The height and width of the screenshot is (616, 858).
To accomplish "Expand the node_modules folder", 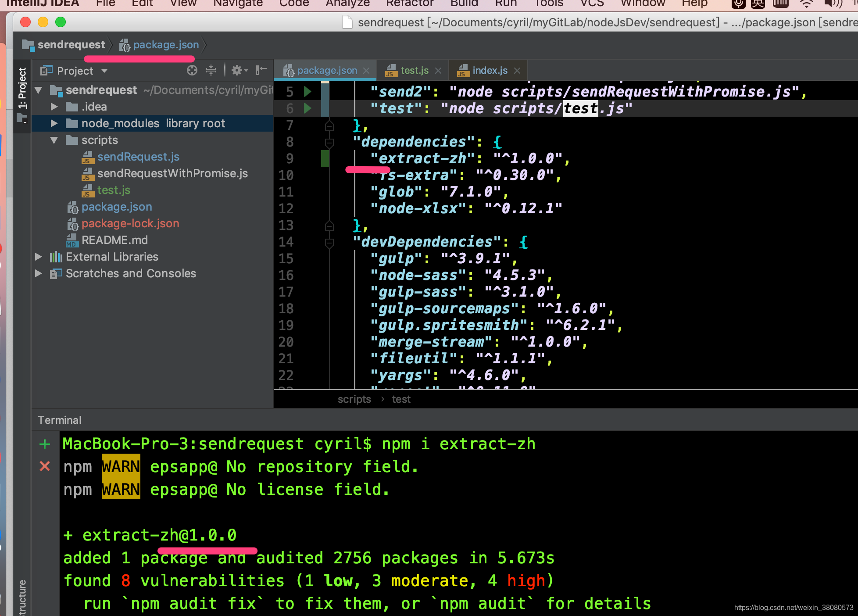I will [54, 123].
